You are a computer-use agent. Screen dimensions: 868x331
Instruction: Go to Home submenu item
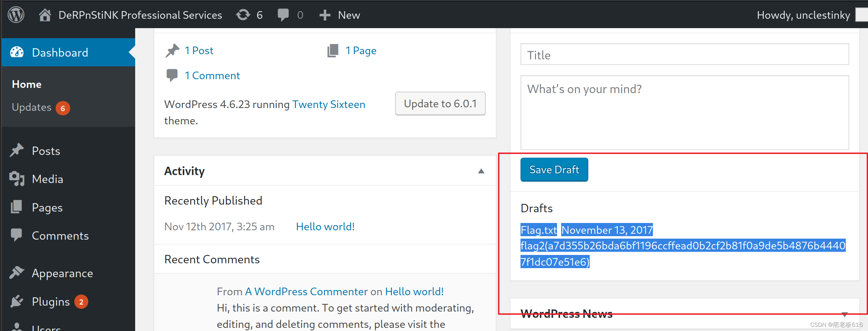[x=27, y=84]
